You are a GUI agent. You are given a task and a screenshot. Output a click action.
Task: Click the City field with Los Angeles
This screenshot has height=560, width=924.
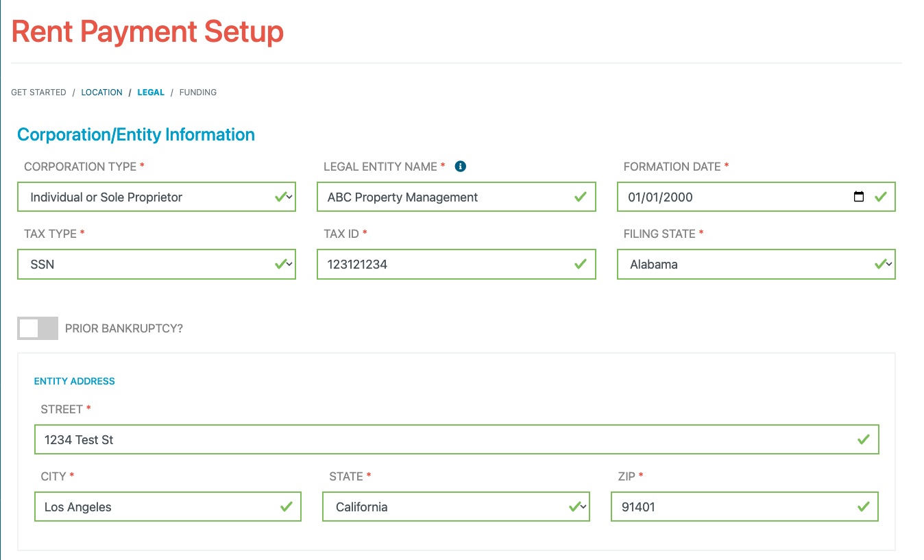click(x=168, y=507)
